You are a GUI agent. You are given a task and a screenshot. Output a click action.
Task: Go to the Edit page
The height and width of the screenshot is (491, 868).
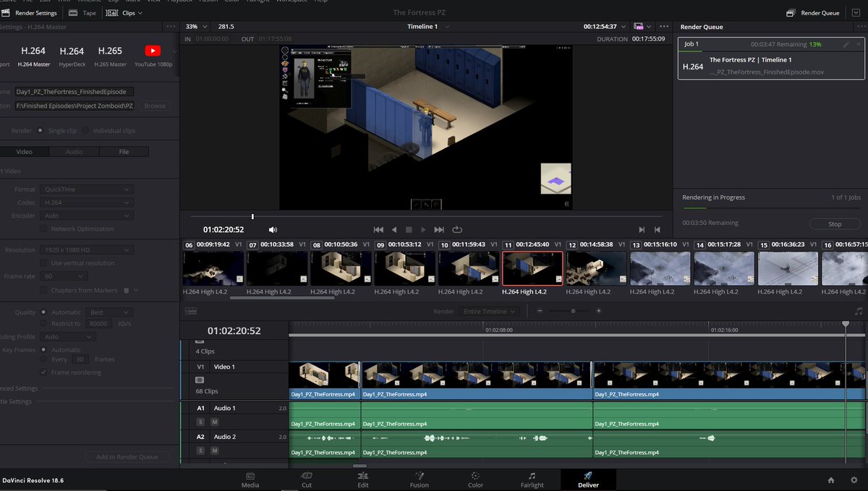pos(363,479)
